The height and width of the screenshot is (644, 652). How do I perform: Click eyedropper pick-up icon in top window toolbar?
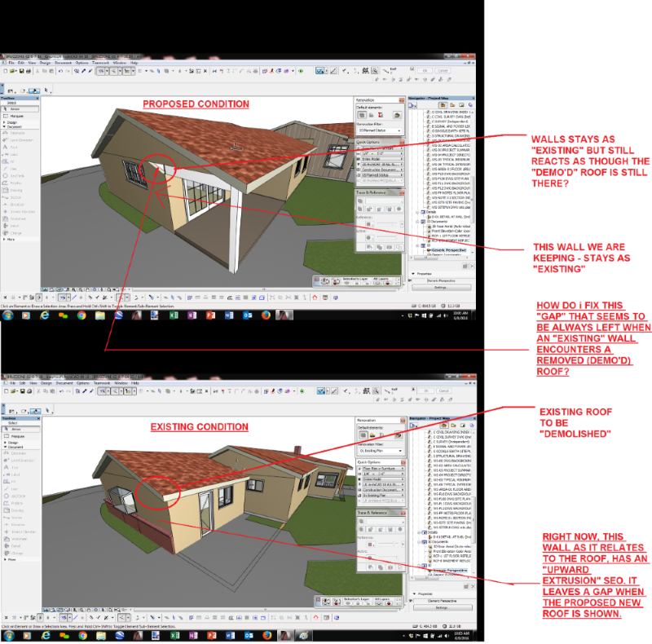coord(84,71)
